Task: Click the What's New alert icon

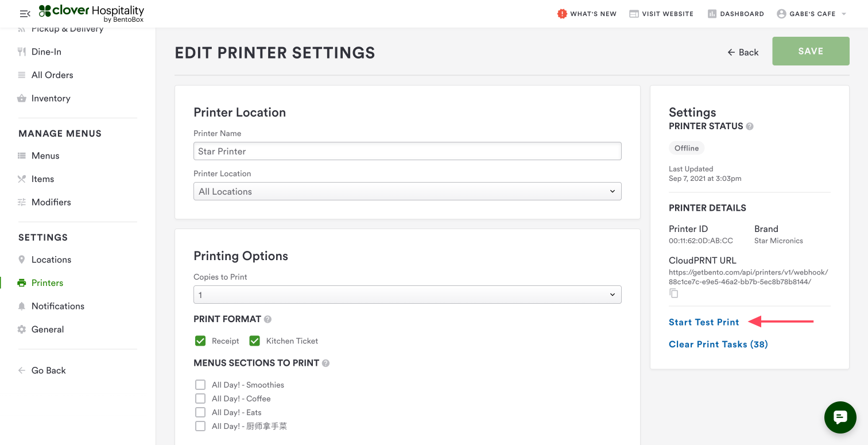Action: (x=562, y=14)
